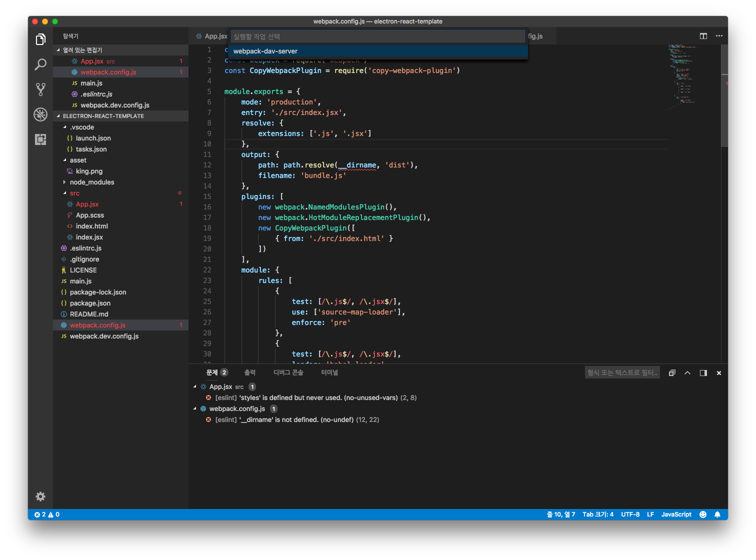This screenshot has height=560, width=756.
Task: Open .gitignore in the file tree
Action: (120, 259)
